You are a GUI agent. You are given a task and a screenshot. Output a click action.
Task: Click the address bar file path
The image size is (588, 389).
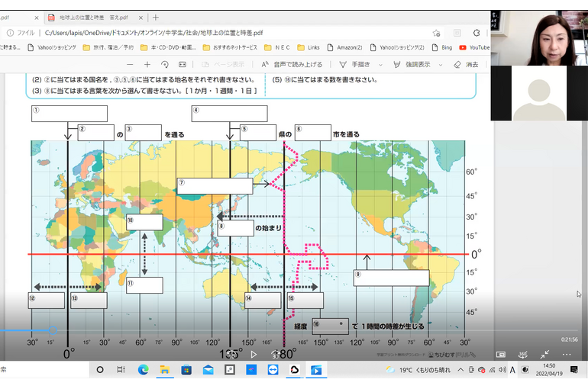click(x=153, y=33)
